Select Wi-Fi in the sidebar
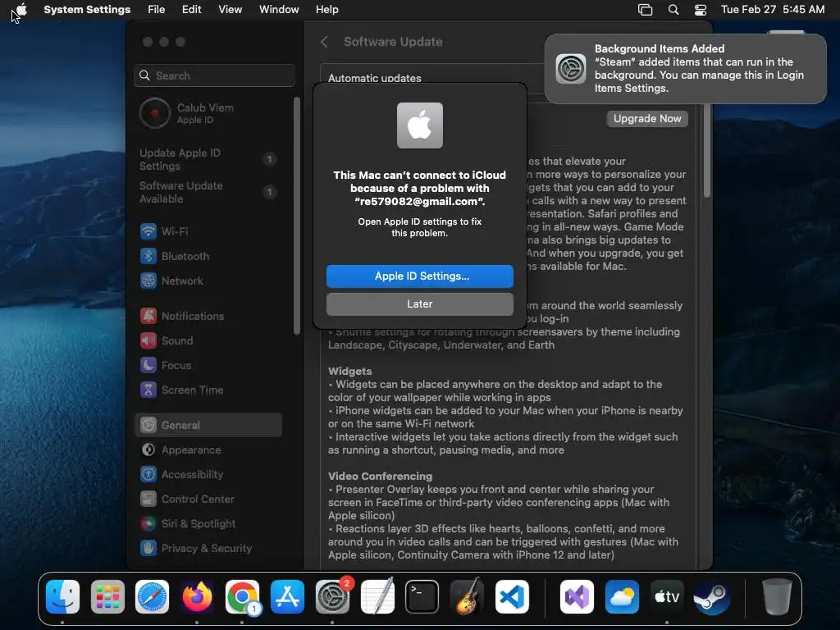This screenshot has width=840, height=630. point(208,231)
